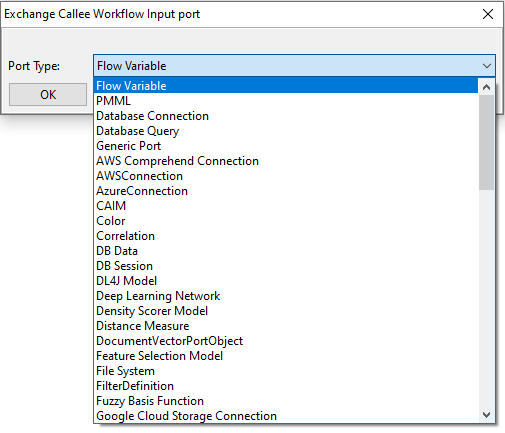Select Deep Learning Network

[x=286, y=296]
